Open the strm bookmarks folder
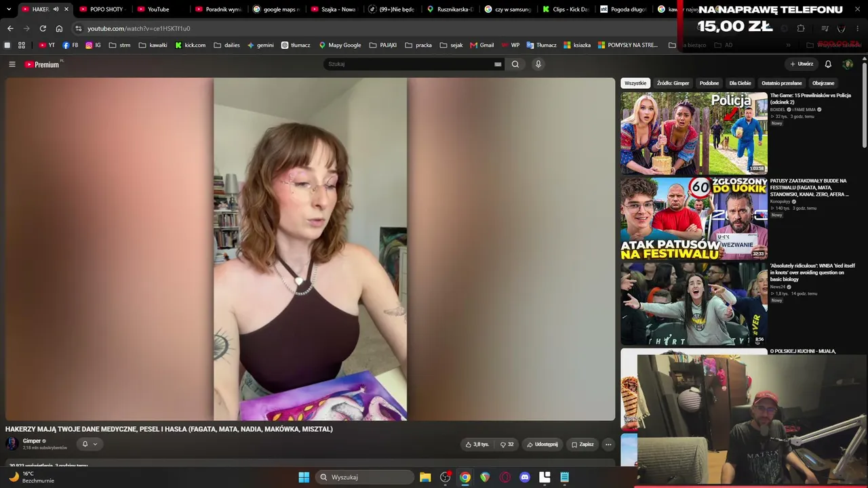This screenshot has height=488, width=868. (119, 45)
